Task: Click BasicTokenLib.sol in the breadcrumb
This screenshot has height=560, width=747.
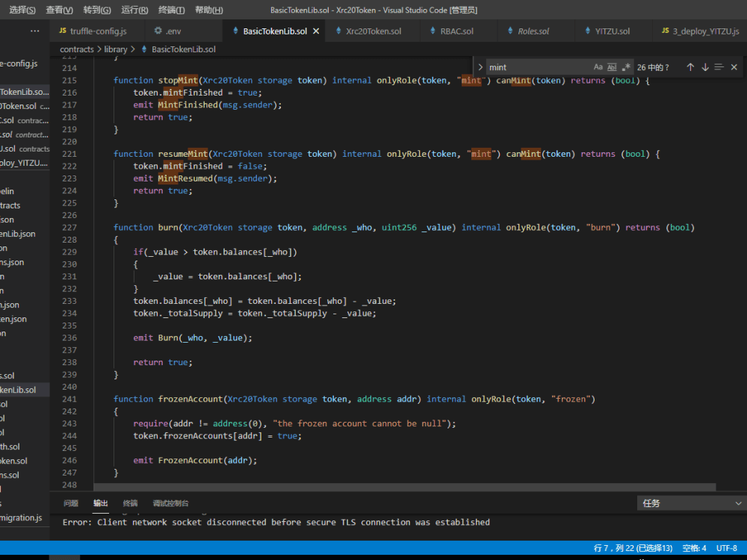Action: pos(184,49)
